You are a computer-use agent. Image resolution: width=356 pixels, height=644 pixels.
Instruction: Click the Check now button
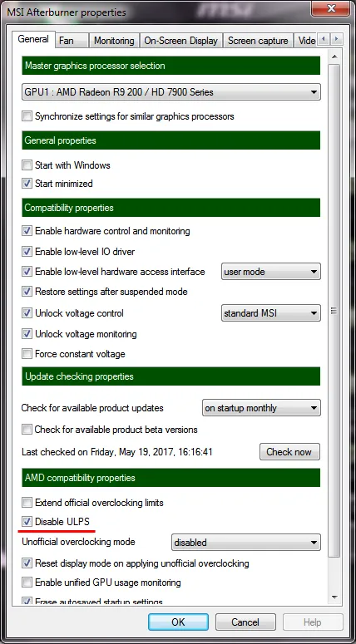pos(289,452)
